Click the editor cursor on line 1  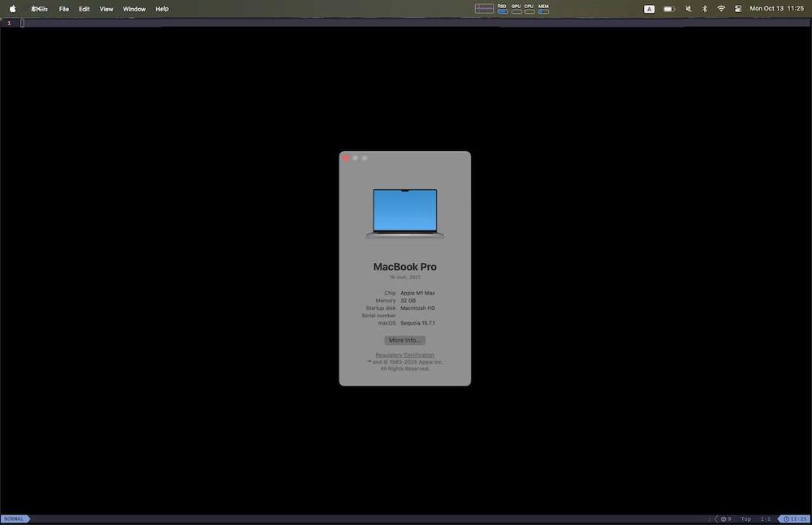pyautogui.click(x=22, y=23)
